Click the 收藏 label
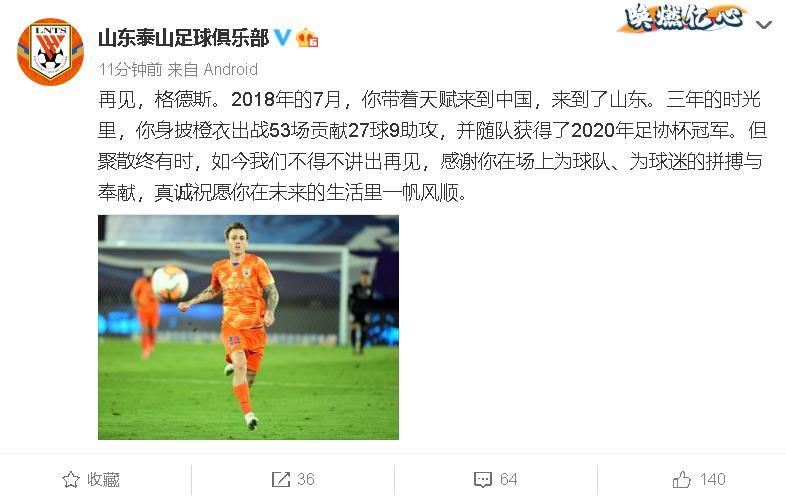The width and height of the screenshot is (786, 499). click(103, 479)
